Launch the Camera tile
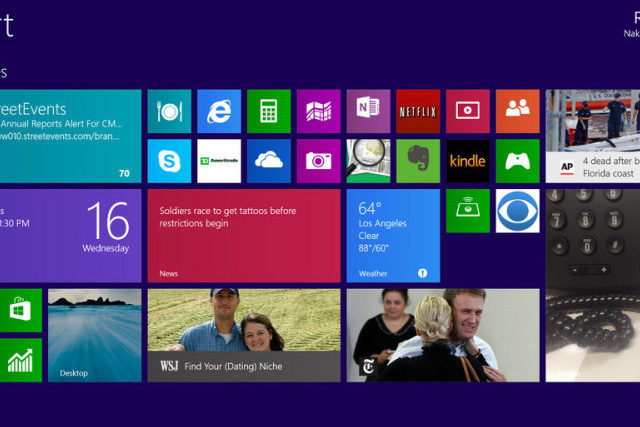The width and height of the screenshot is (640, 427). pos(319,161)
